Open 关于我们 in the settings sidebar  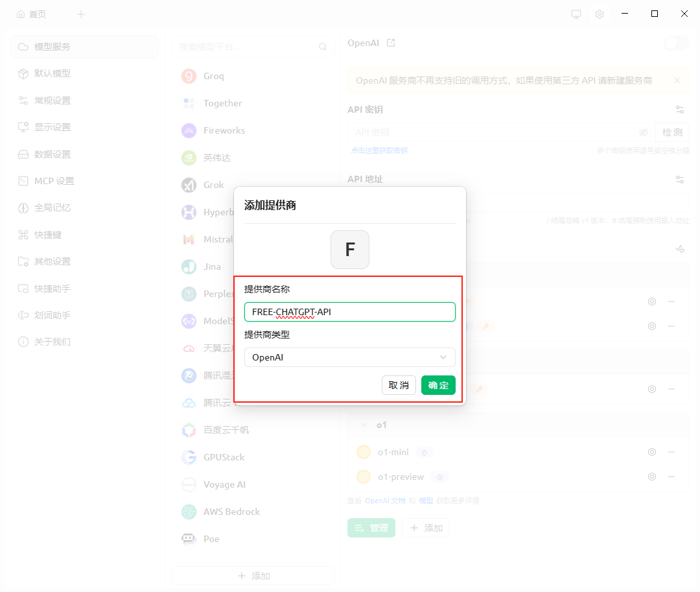click(x=84, y=342)
